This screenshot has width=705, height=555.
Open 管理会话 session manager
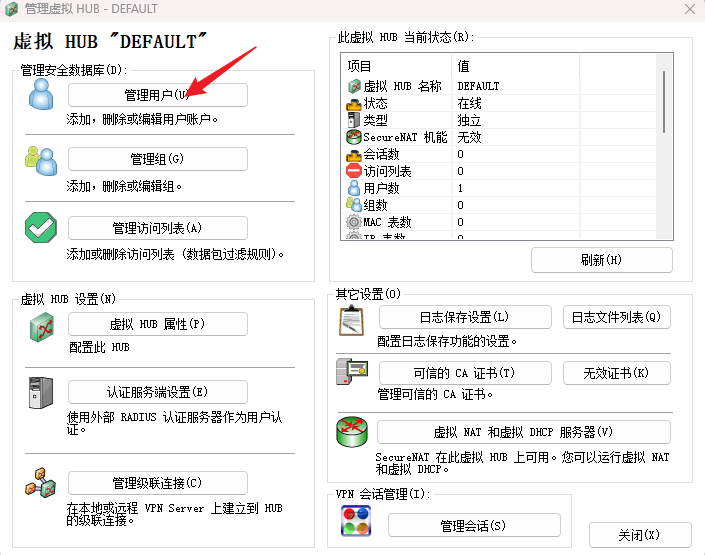point(473,526)
